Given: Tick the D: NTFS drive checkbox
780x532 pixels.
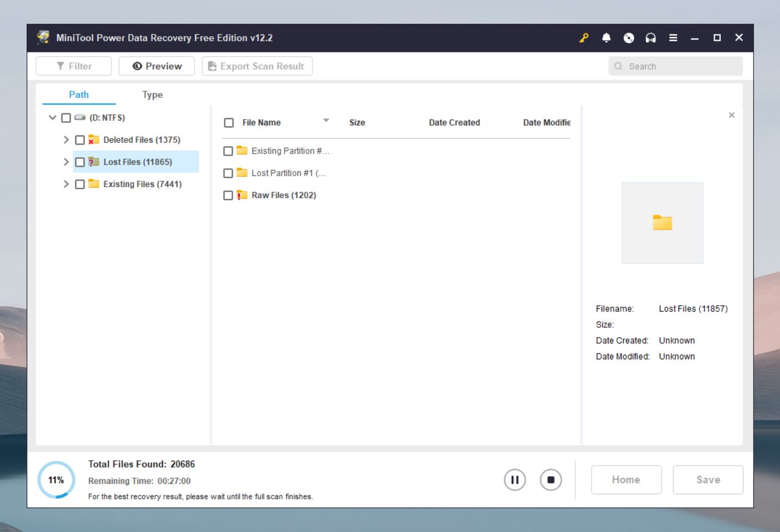Looking at the screenshot, I should (x=66, y=118).
